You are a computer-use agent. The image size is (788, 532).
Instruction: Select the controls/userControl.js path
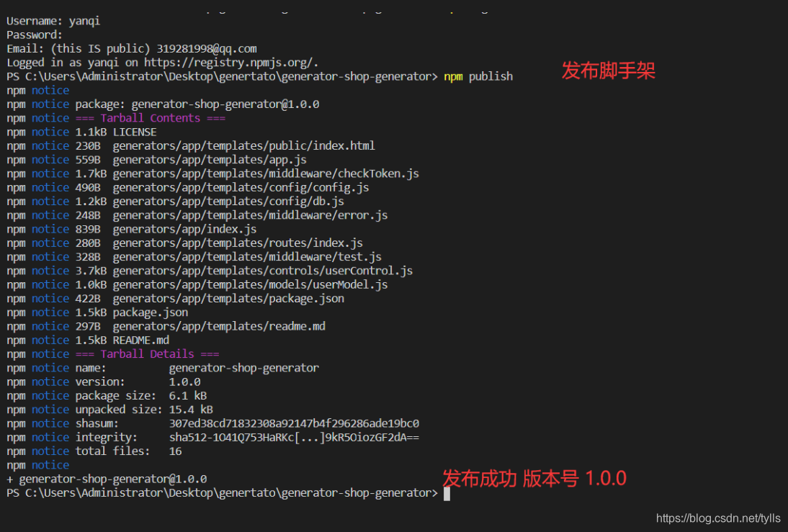point(263,271)
